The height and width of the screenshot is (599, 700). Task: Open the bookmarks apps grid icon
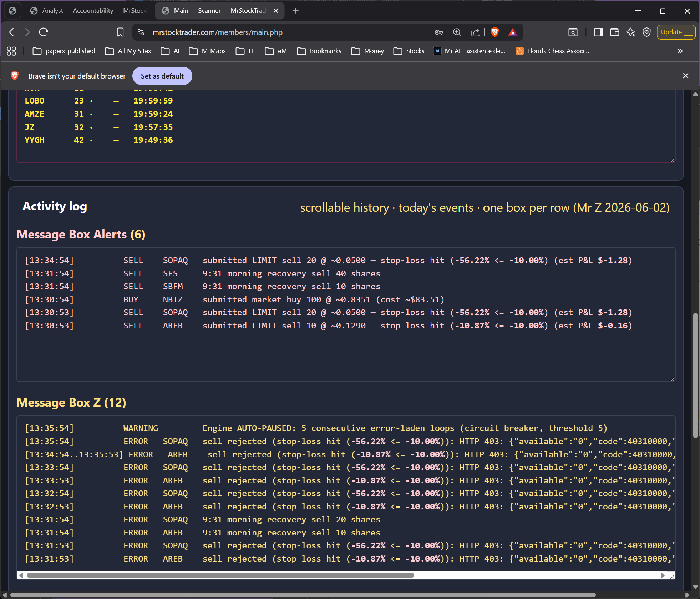pyautogui.click(x=11, y=51)
